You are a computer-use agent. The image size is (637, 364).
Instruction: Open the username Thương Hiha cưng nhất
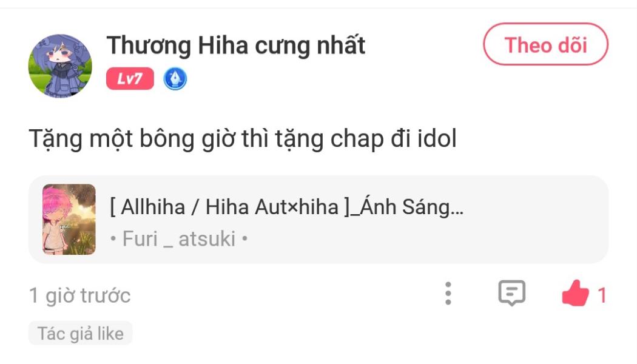(236, 45)
